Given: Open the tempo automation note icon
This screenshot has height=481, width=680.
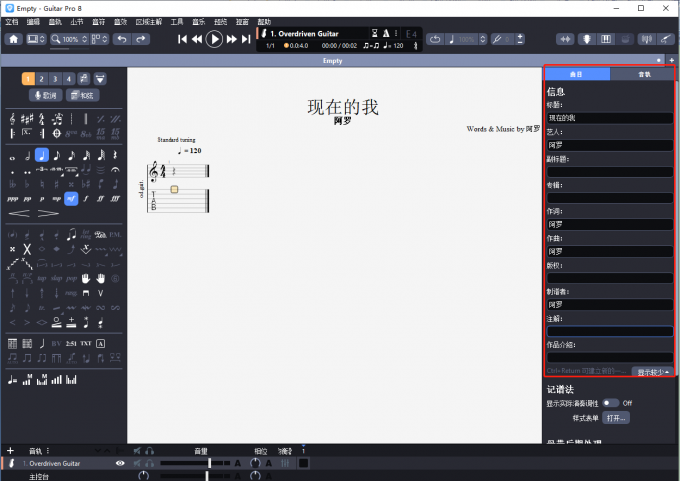Looking at the screenshot, I should click(x=12, y=380).
